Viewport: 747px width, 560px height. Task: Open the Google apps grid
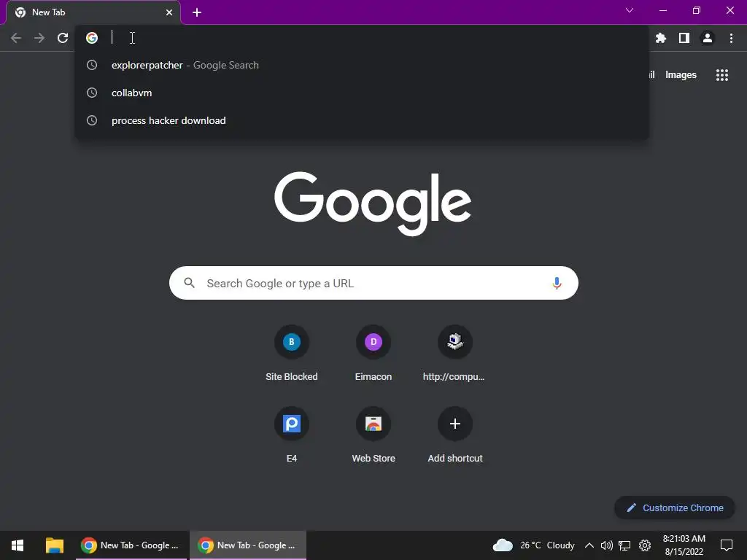tap(721, 75)
